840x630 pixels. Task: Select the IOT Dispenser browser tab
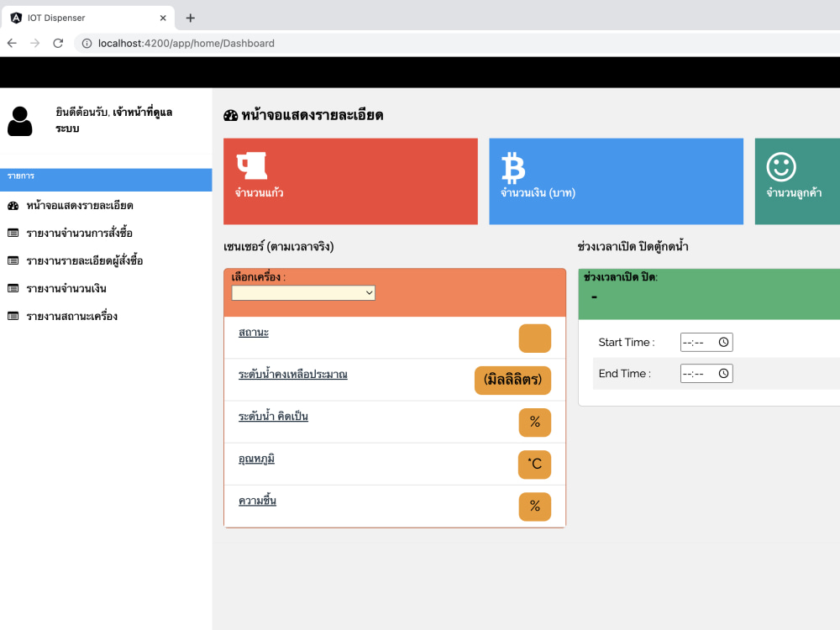pyautogui.click(x=88, y=18)
